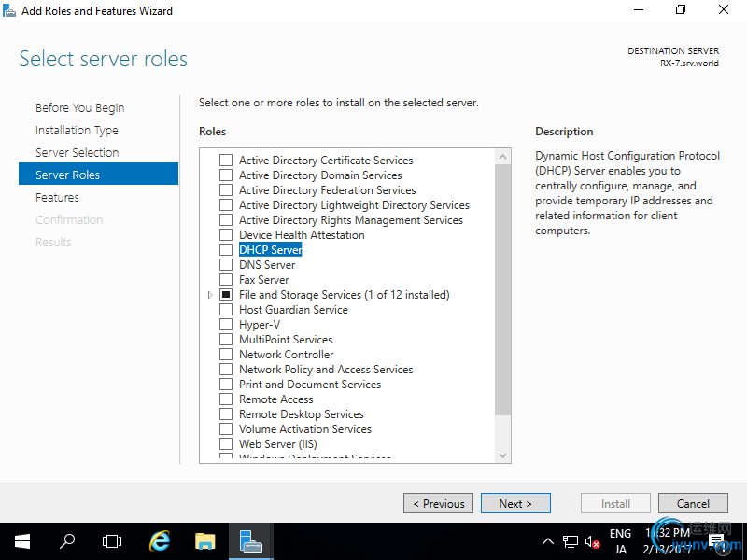Select the Remote Access role label

coord(276,399)
